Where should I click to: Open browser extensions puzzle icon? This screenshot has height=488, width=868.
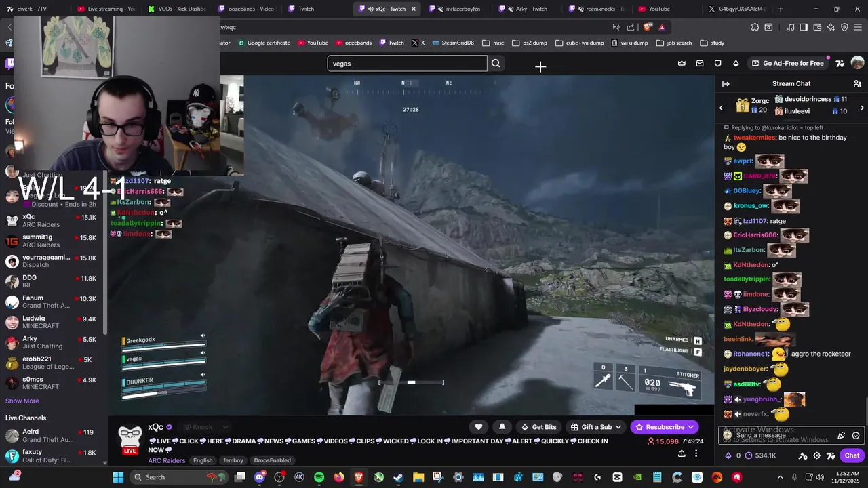click(755, 27)
